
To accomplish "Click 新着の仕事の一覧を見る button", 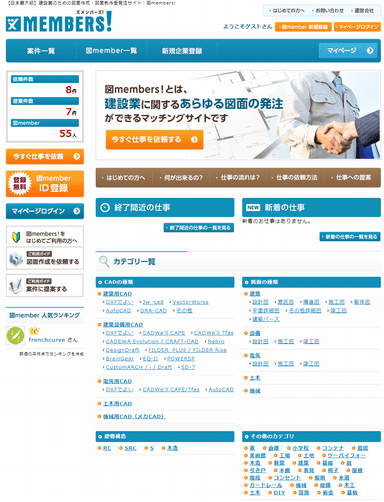I will [x=350, y=237].
